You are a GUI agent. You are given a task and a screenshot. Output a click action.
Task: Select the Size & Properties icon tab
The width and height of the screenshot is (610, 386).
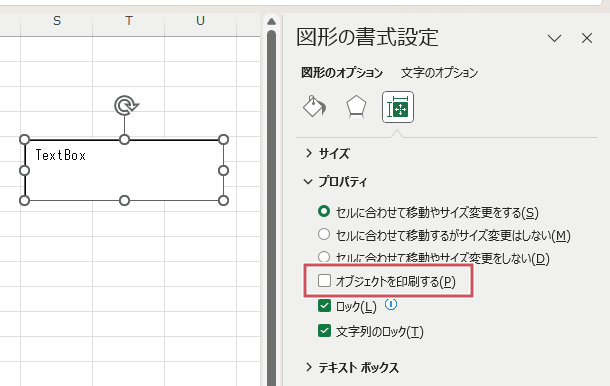pos(398,107)
